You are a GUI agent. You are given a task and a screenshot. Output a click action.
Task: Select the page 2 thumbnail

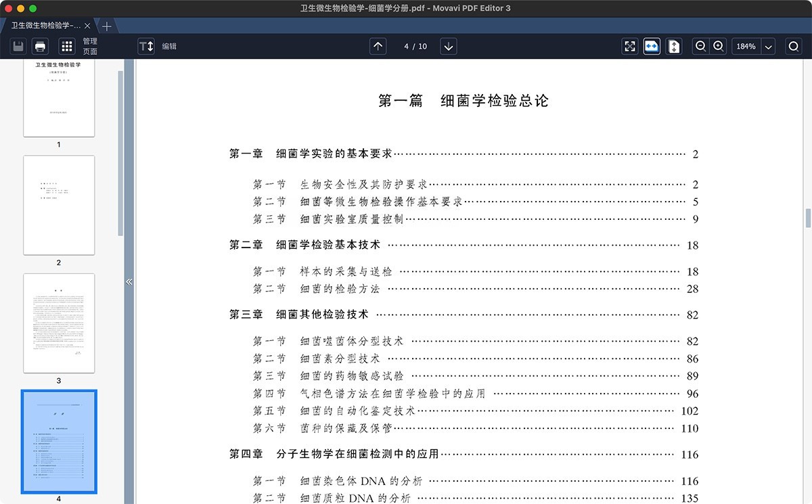point(59,205)
